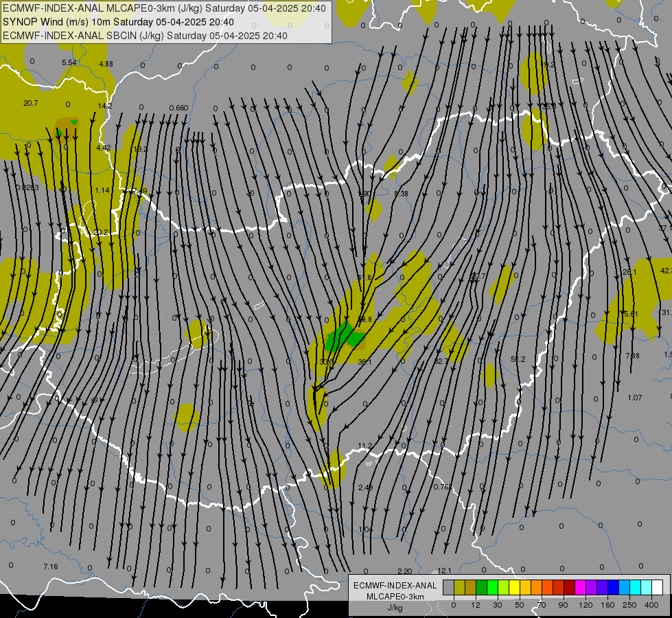Viewport: 672px width, 618px height.
Task: Click the brownish-gold swatch left of the 12 mark
Action: 471,587
